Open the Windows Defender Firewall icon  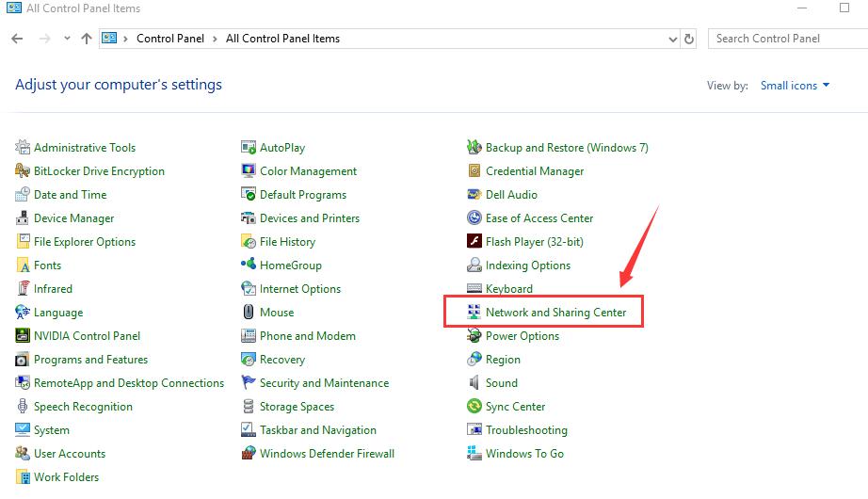coord(249,454)
